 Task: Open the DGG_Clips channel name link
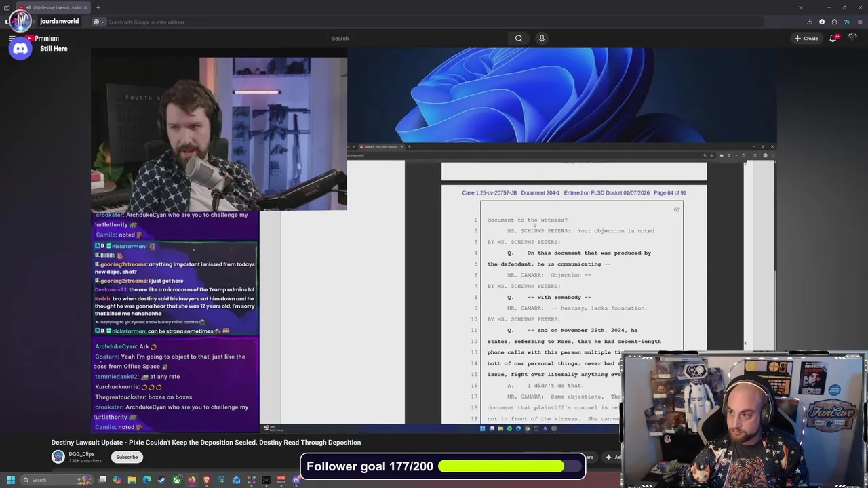coord(81,454)
